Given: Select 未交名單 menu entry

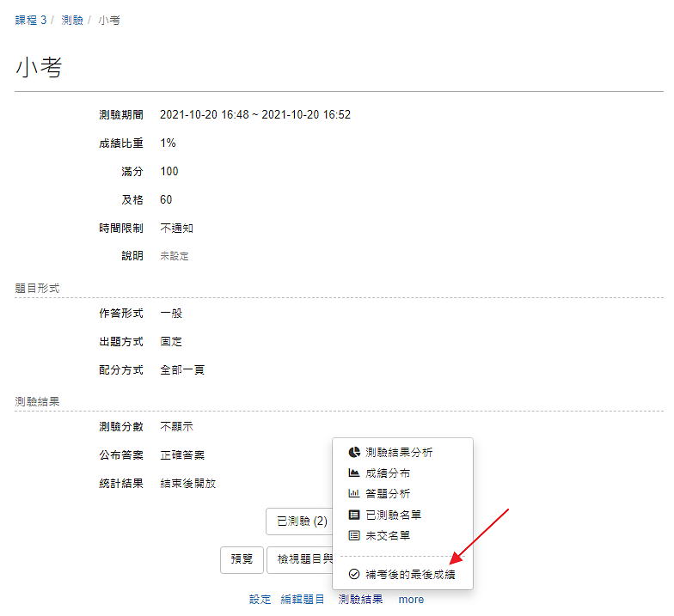Looking at the screenshot, I should pos(387,535).
